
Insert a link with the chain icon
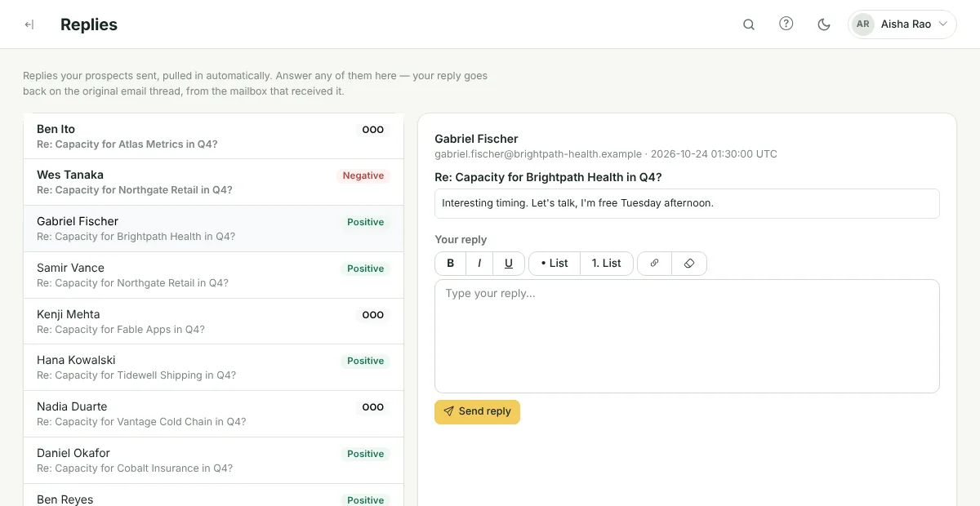point(654,264)
